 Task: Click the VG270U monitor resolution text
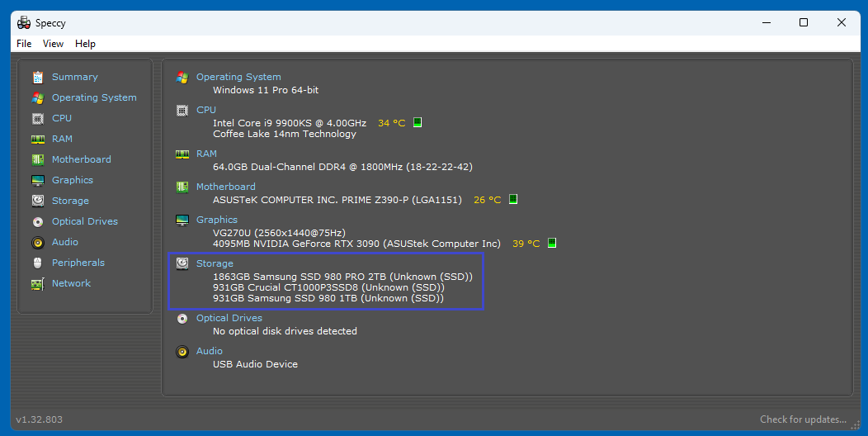(x=279, y=233)
